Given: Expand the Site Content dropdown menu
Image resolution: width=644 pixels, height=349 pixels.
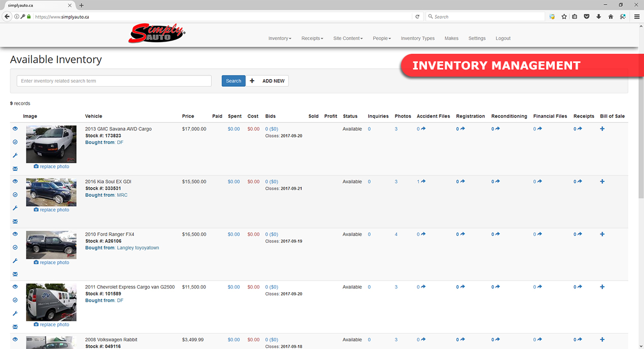Looking at the screenshot, I should pyautogui.click(x=348, y=39).
